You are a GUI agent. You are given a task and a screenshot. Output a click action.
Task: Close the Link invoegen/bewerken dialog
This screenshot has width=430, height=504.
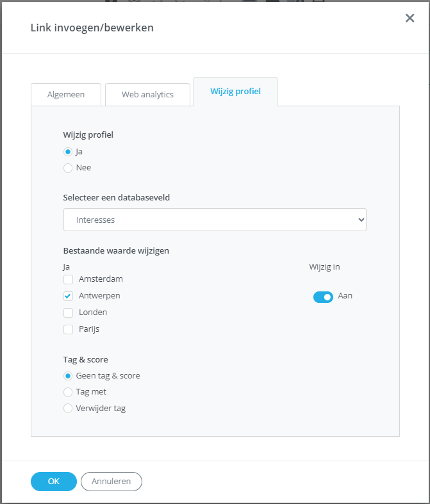410,18
